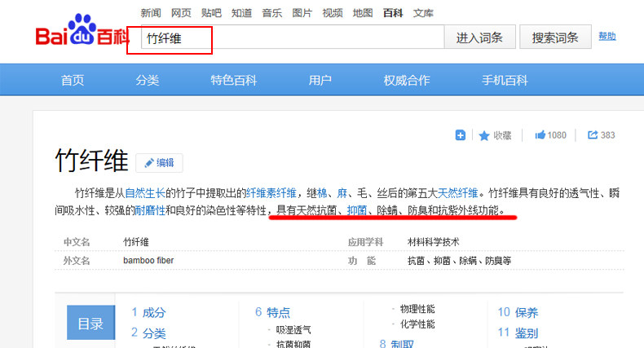Jump to section 1 成分

click(148, 313)
